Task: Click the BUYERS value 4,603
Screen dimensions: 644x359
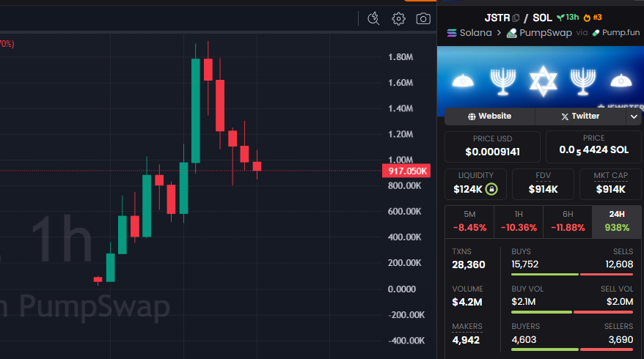Action: coord(524,340)
